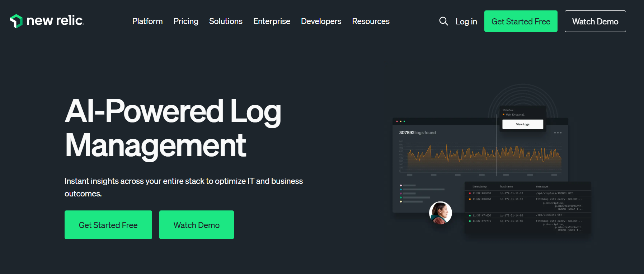Click the View Logs button in illustration

point(523,124)
